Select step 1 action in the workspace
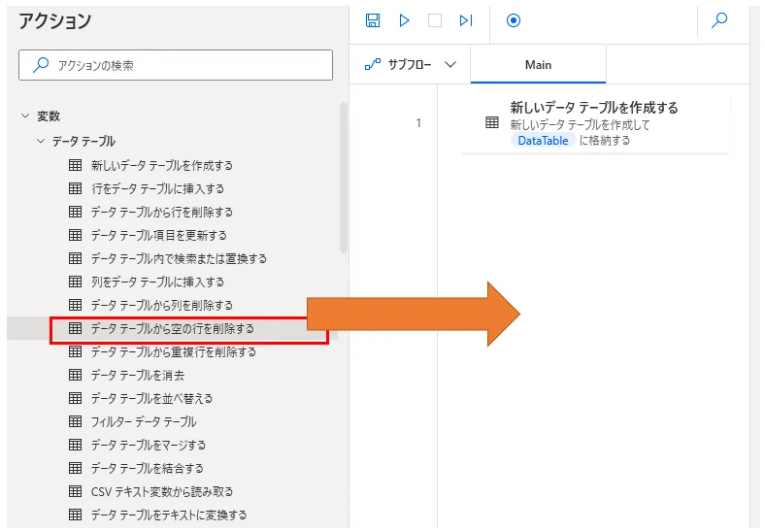 pyautogui.click(x=594, y=123)
